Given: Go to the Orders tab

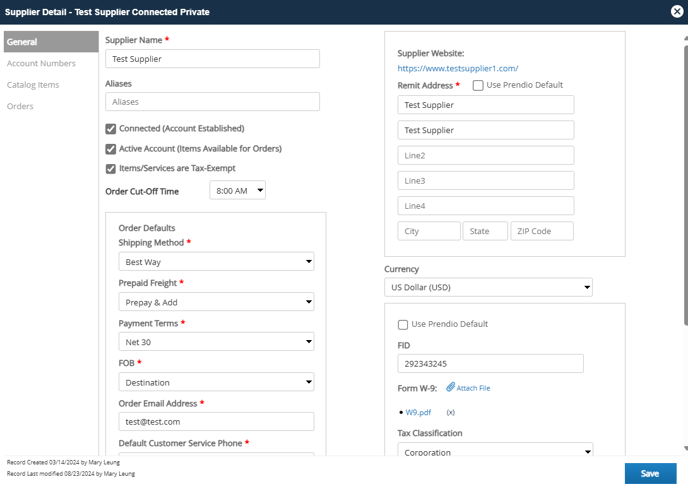Looking at the screenshot, I should point(20,106).
